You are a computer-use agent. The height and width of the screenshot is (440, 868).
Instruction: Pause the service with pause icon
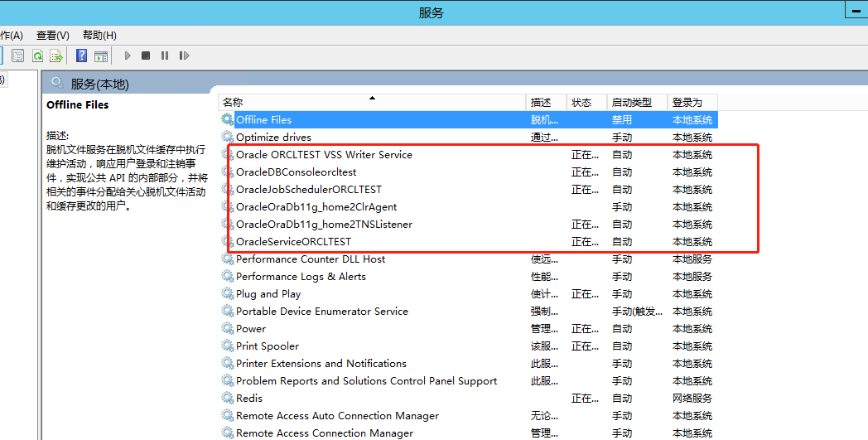tap(165, 56)
